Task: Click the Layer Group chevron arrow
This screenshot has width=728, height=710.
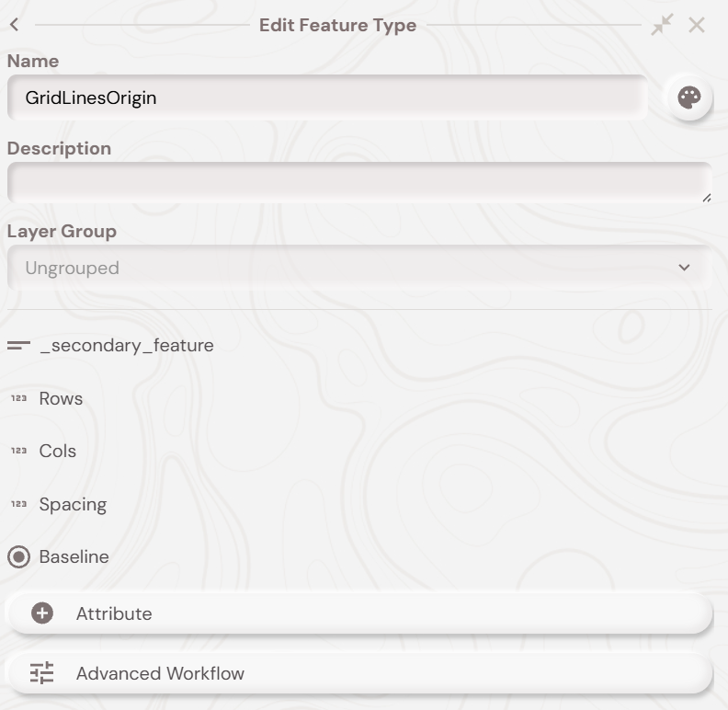Action: pos(684,268)
